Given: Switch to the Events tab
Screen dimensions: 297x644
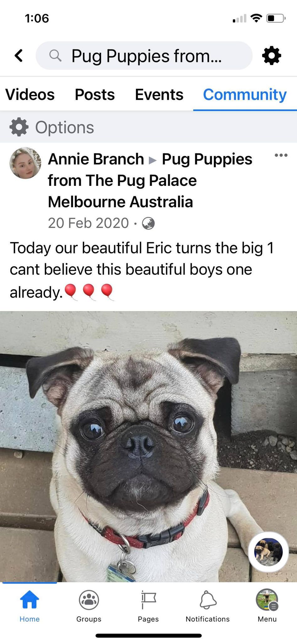Looking at the screenshot, I should 159,94.
